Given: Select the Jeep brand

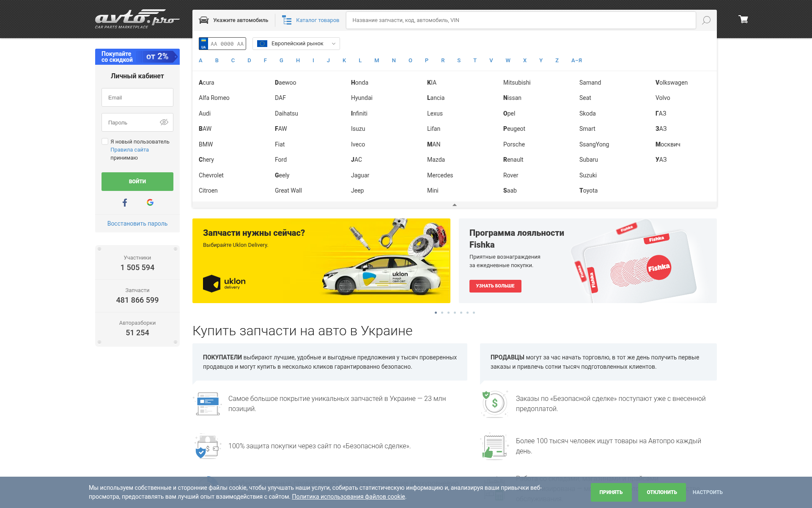Looking at the screenshot, I should 357,190.
